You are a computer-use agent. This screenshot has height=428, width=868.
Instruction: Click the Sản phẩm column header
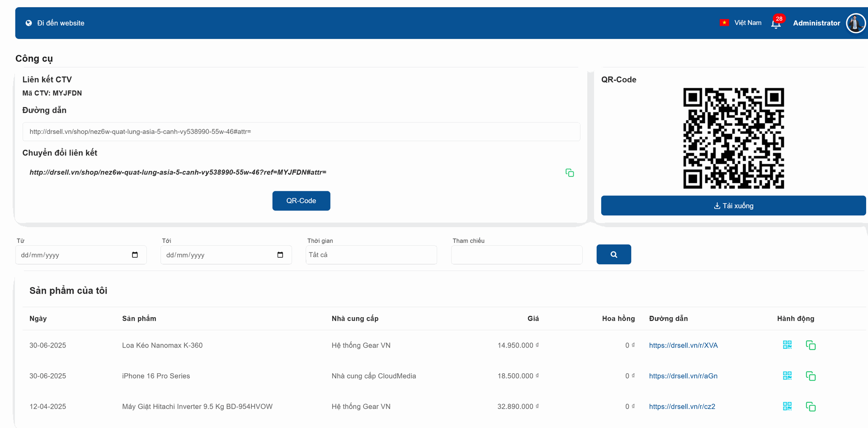(139, 319)
